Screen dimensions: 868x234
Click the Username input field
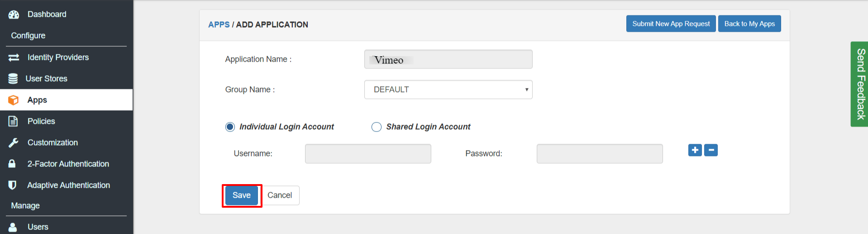click(368, 154)
